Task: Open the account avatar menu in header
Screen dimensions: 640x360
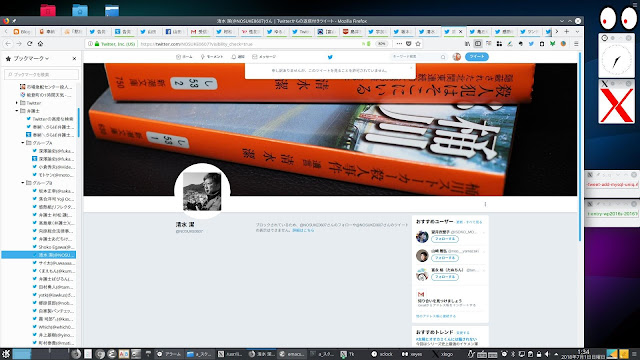Action: 457,57
